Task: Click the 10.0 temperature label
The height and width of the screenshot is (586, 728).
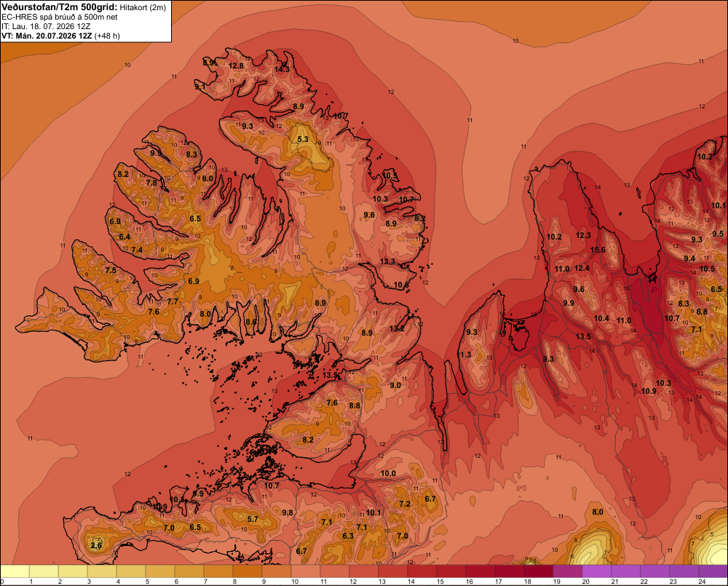Action: pyautogui.click(x=388, y=473)
